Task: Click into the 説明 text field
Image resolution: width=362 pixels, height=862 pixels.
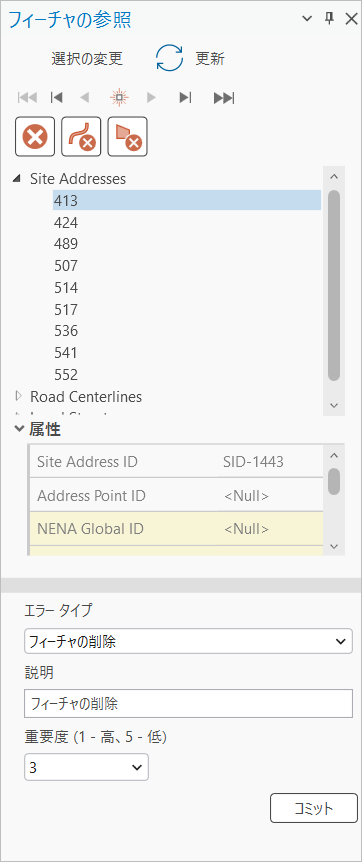Action: point(188,704)
